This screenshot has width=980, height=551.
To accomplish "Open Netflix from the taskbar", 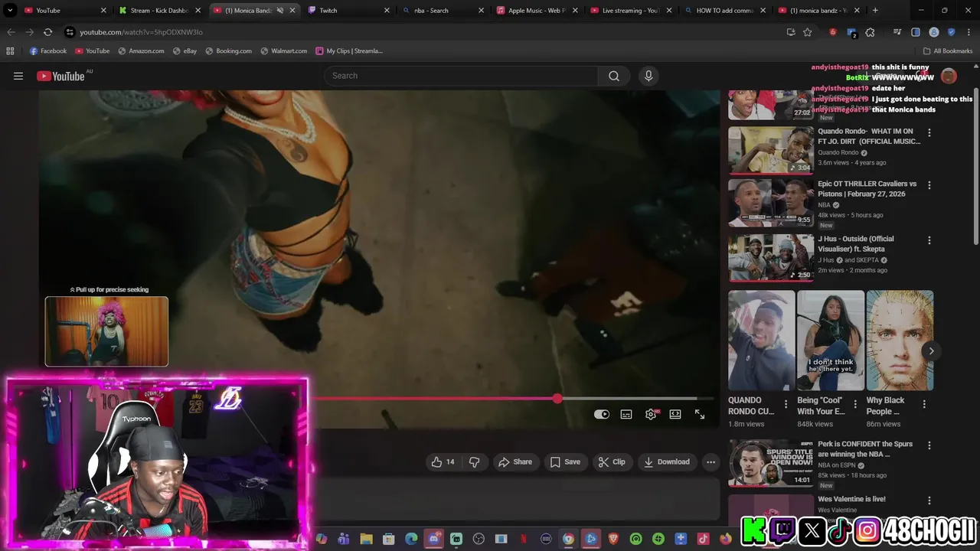I will (x=524, y=539).
